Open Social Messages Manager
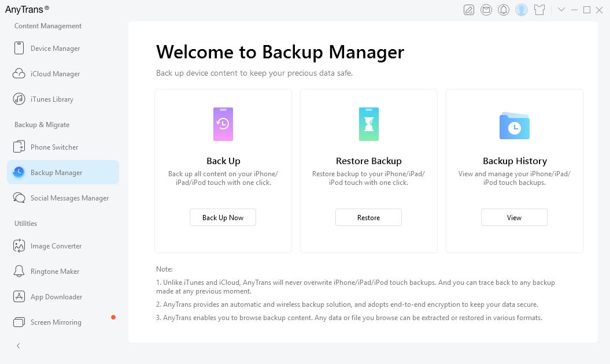 (x=63, y=198)
